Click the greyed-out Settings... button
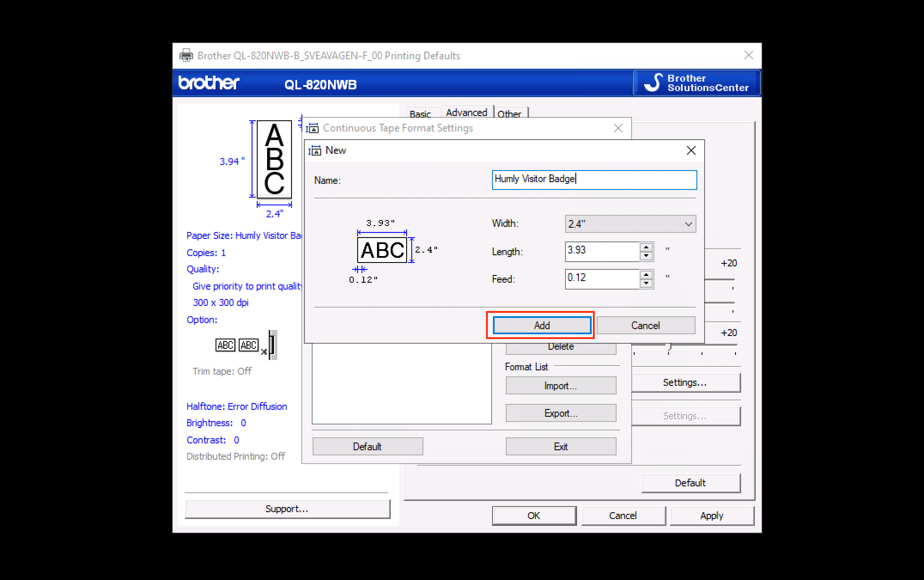This screenshot has height=580, width=924. pos(685,416)
